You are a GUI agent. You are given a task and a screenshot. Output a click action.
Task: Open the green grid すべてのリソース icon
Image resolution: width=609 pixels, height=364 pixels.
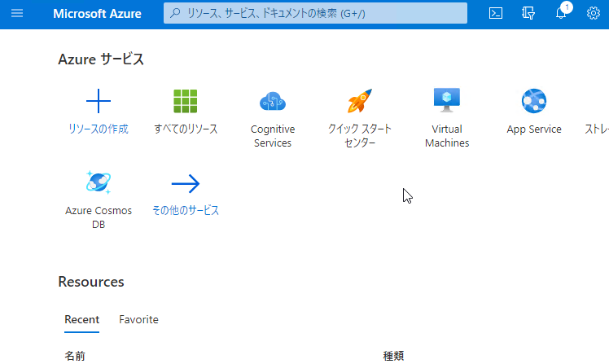pos(186,101)
